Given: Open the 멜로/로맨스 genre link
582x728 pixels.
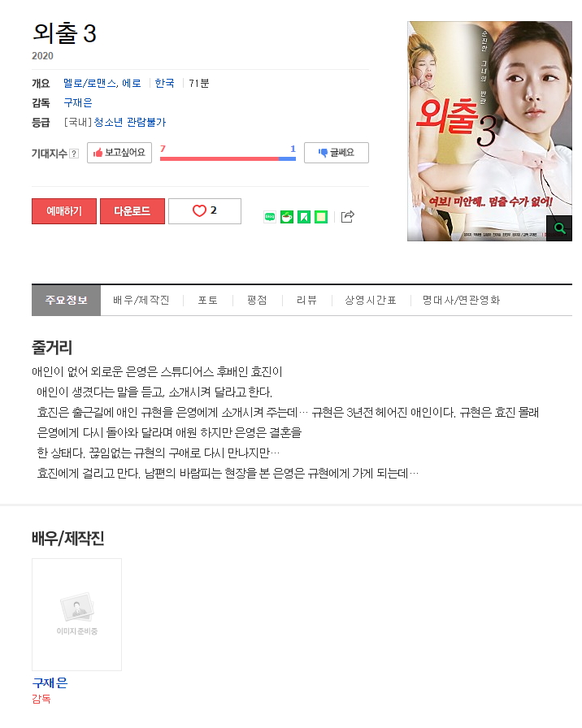Looking at the screenshot, I should [x=90, y=83].
